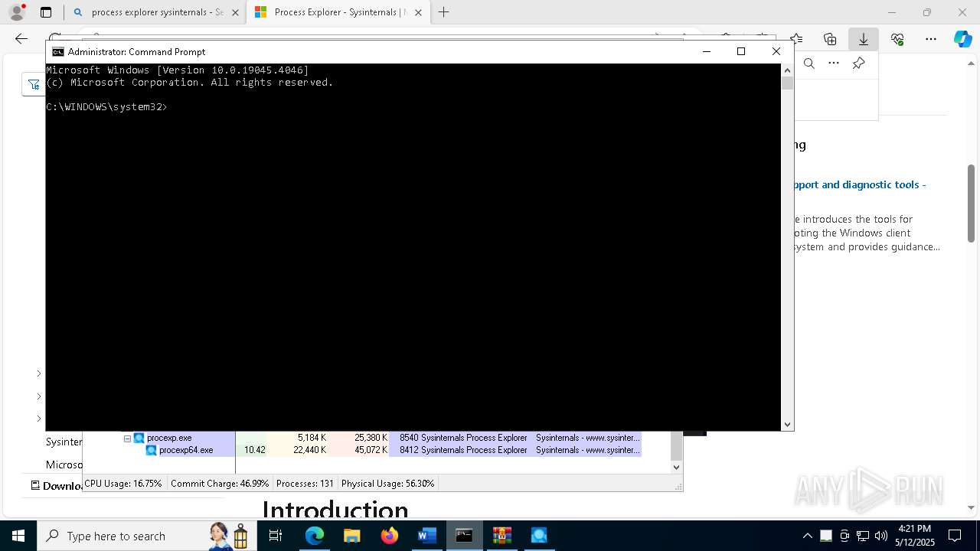Collapse procexp.exe tree node
Image resolution: width=980 pixels, height=551 pixels.
[x=127, y=439]
